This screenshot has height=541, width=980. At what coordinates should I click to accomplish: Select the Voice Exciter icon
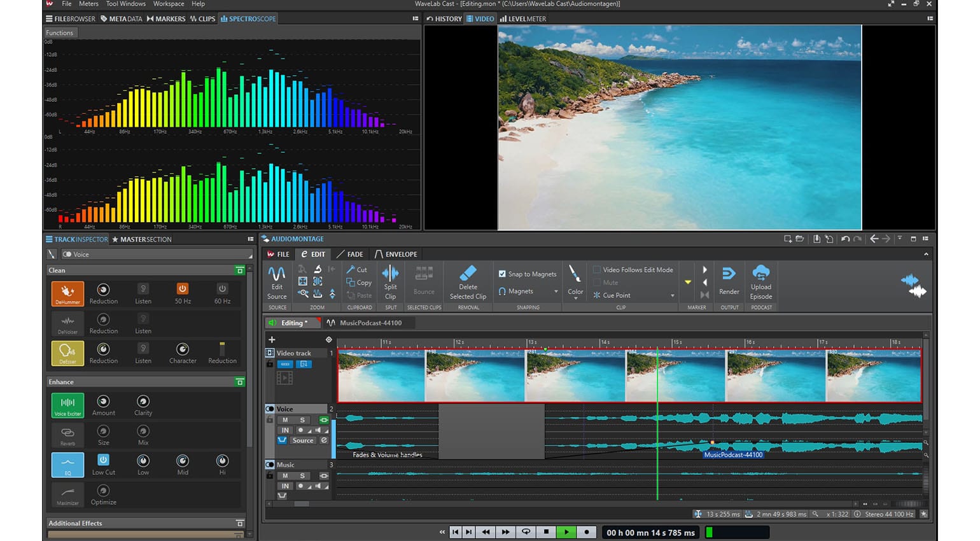tap(67, 405)
